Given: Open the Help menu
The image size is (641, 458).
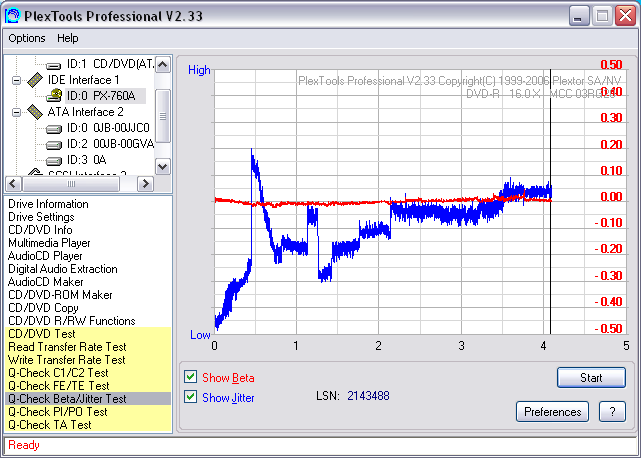Looking at the screenshot, I should pos(67,38).
